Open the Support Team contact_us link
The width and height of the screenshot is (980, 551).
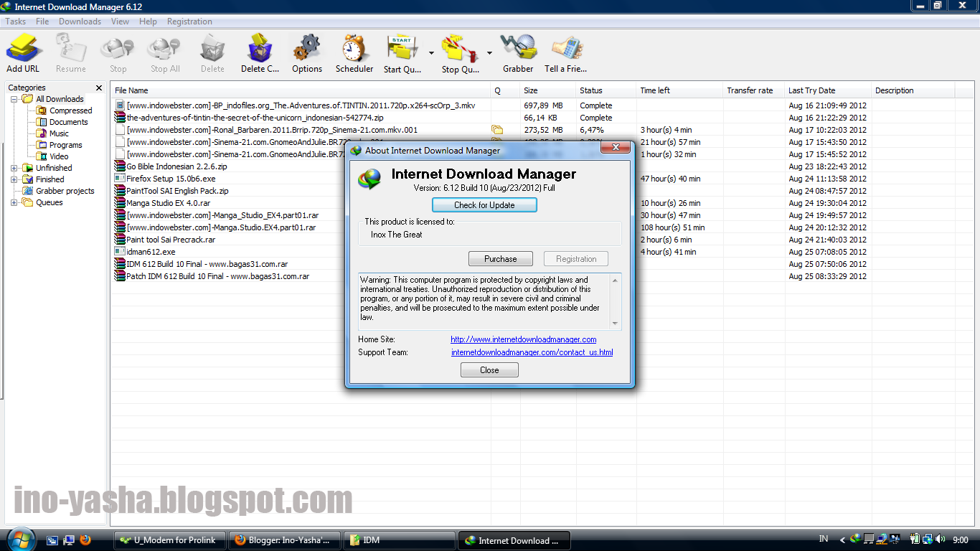pyautogui.click(x=532, y=352)
